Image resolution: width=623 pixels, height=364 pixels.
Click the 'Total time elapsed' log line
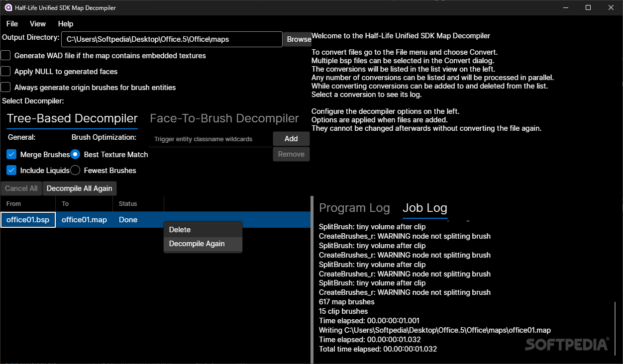pos(378,349)
